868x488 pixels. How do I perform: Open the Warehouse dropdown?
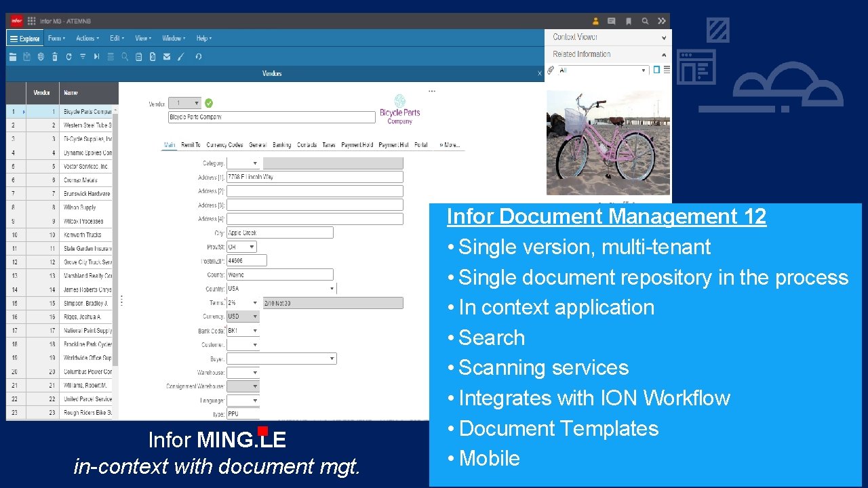click(x=255, y=373)
